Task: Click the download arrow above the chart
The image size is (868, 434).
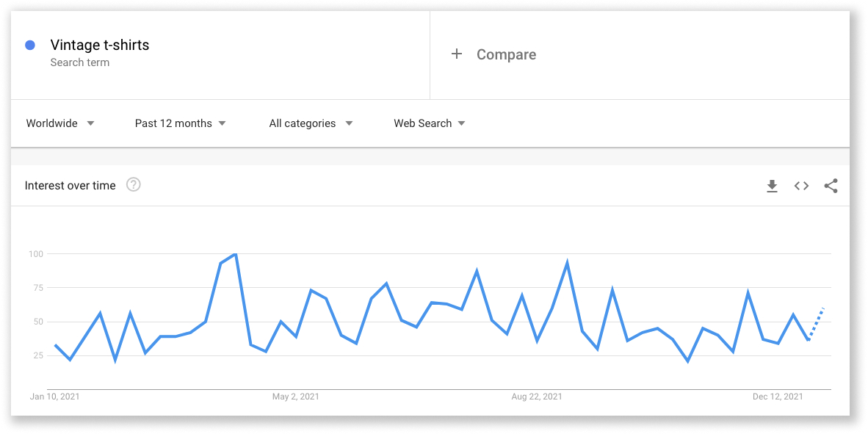Action: point(772,186)
